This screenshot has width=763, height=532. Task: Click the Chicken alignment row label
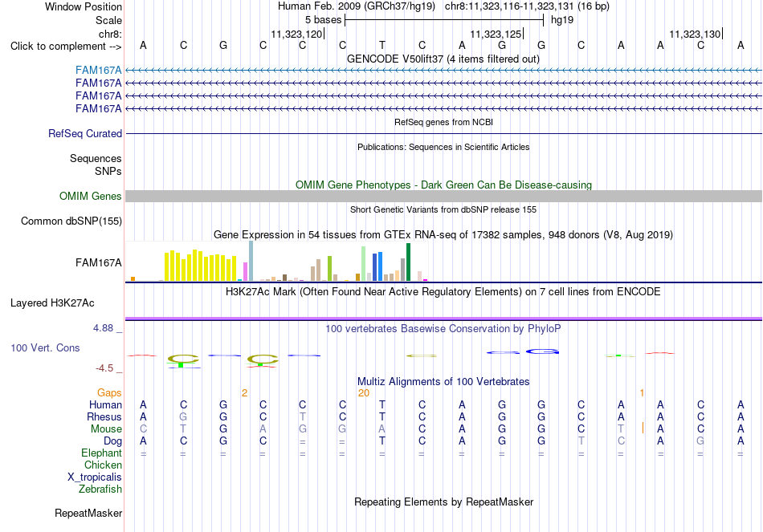pos(103,465)
